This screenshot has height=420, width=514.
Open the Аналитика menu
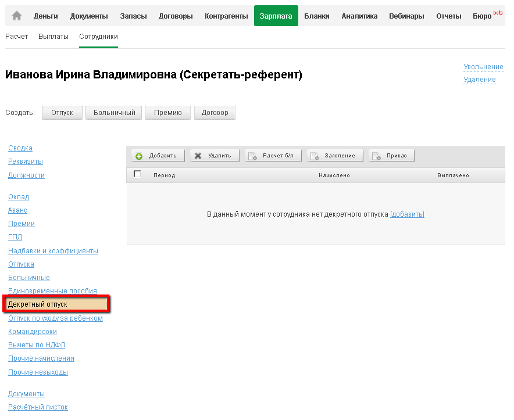click(x=359, y=16)
